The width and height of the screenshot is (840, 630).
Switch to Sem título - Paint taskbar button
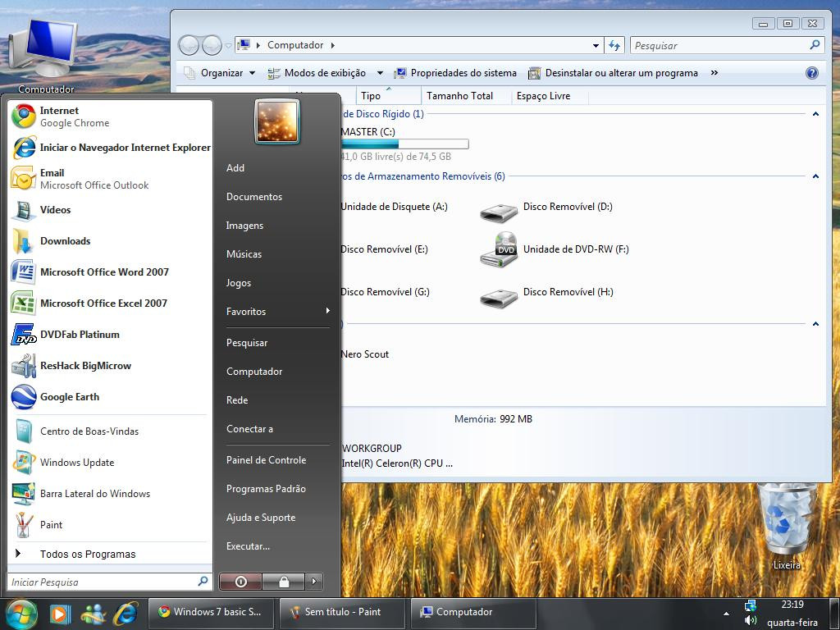coord(344,612)
